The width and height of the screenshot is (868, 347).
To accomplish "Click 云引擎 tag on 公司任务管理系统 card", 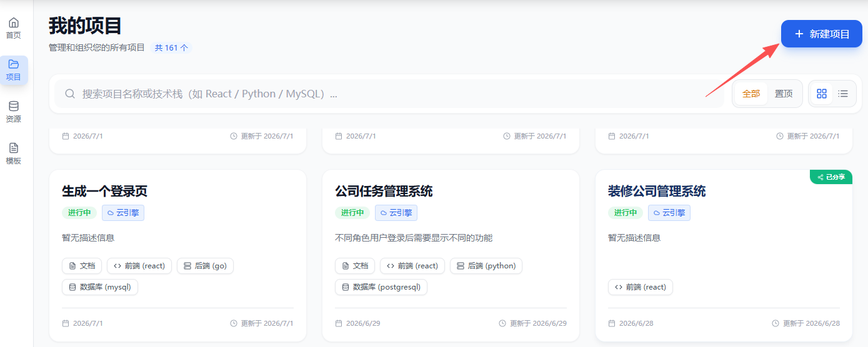I will click(x=396, y=213).
